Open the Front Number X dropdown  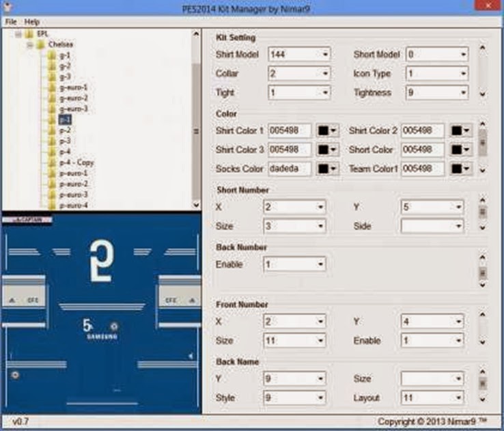[x=294, y=322]
